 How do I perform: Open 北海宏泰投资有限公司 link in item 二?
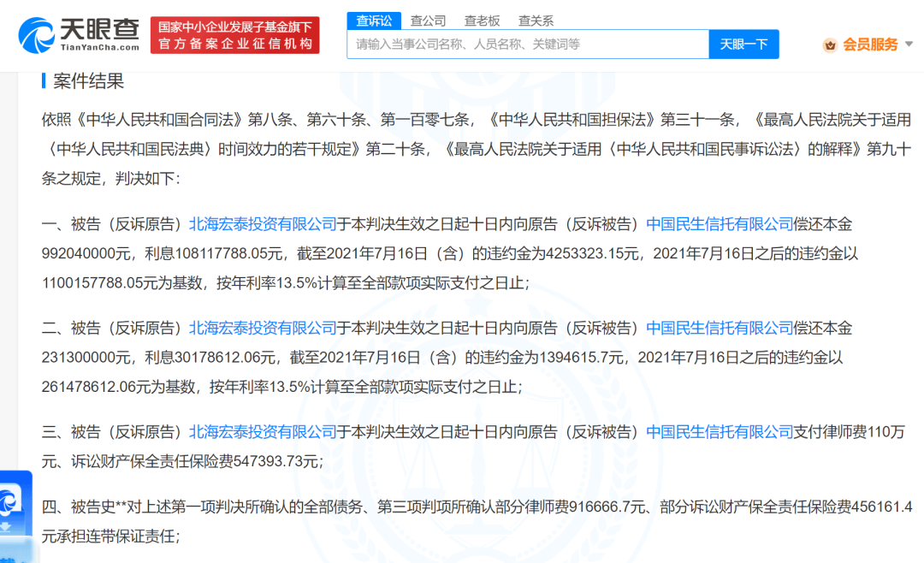click(x=263, y=328)
